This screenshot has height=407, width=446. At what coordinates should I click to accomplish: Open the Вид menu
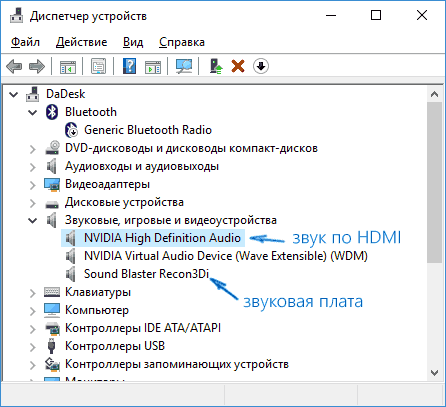(x=133, y=42)
